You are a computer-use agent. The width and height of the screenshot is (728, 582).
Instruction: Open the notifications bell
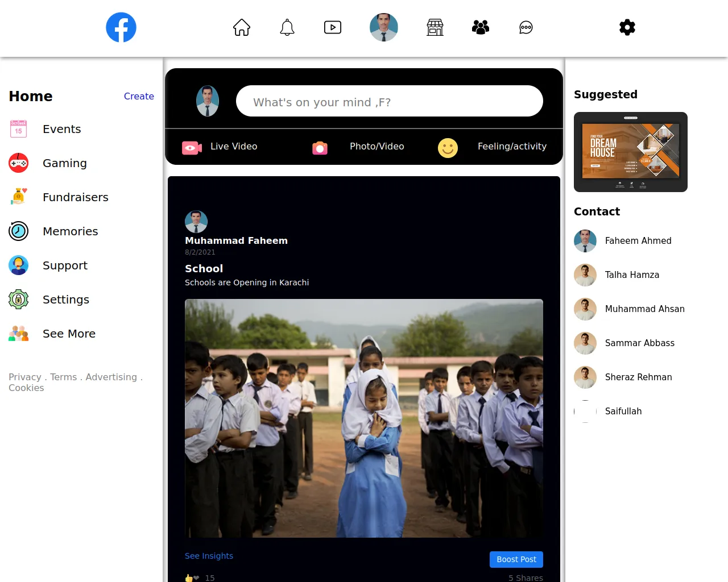(x=287, y=27)
